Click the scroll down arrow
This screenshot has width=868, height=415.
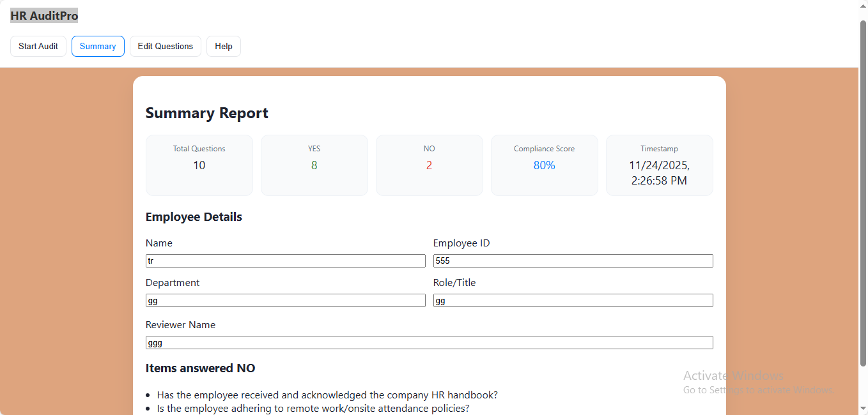863,409
